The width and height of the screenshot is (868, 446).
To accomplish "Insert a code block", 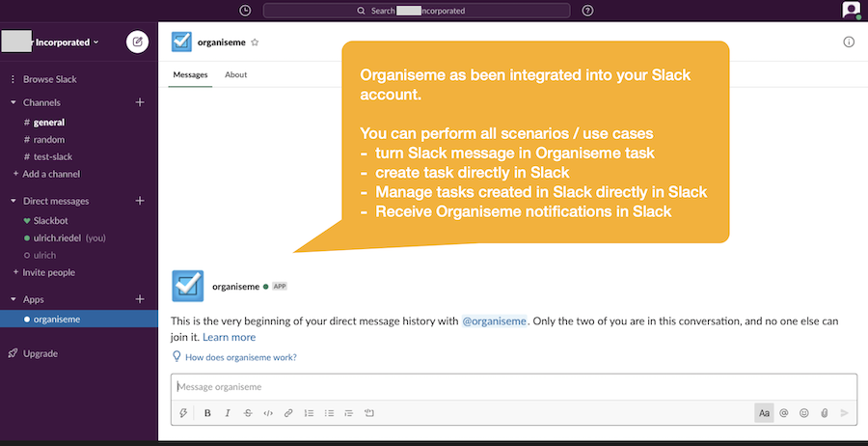I will tap(369, 413).
